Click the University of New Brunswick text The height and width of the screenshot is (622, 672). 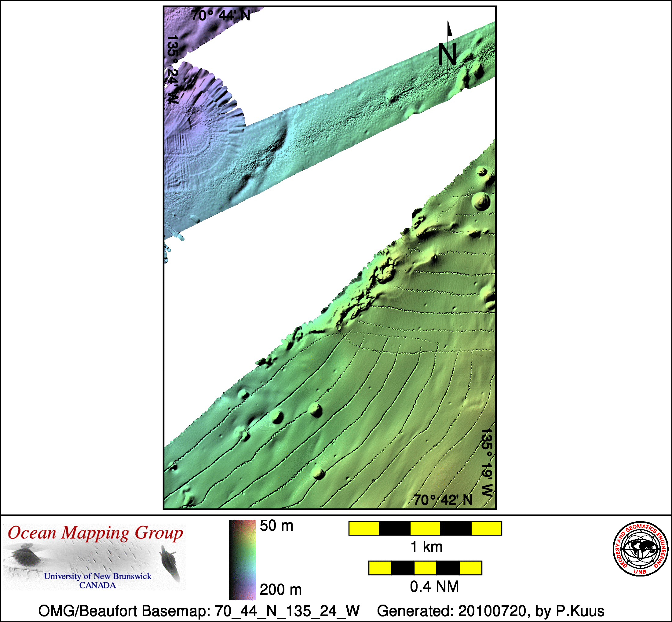point(98,576)
